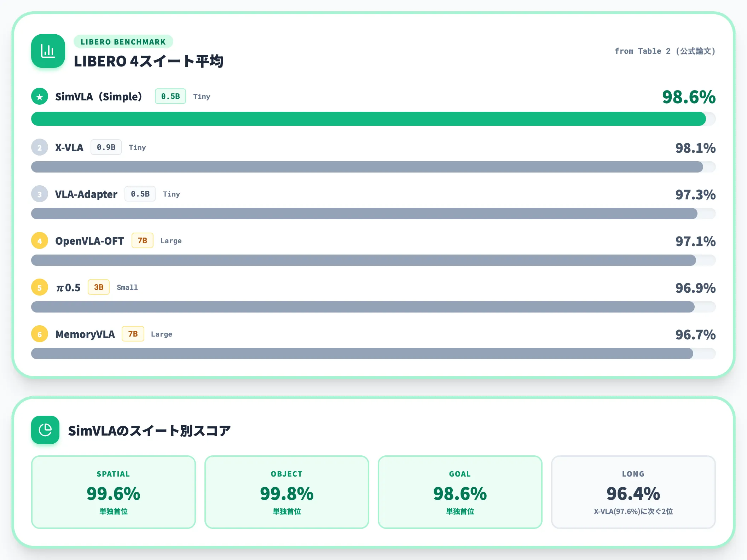This screenshot has width=747, height=560.
Task: Click the 'Large' label beside OpenVLA-OFT
Action: pyautogui.click(x=171, y=241)
